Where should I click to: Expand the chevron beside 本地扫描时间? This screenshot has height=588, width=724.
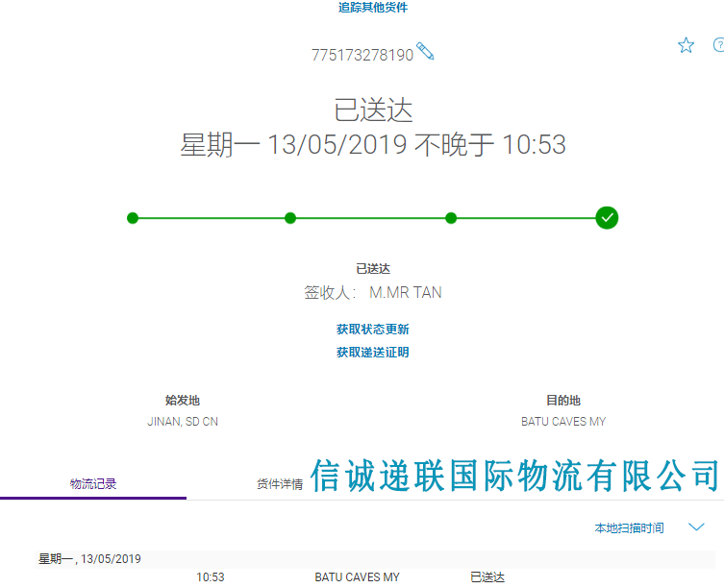[697, 527]
